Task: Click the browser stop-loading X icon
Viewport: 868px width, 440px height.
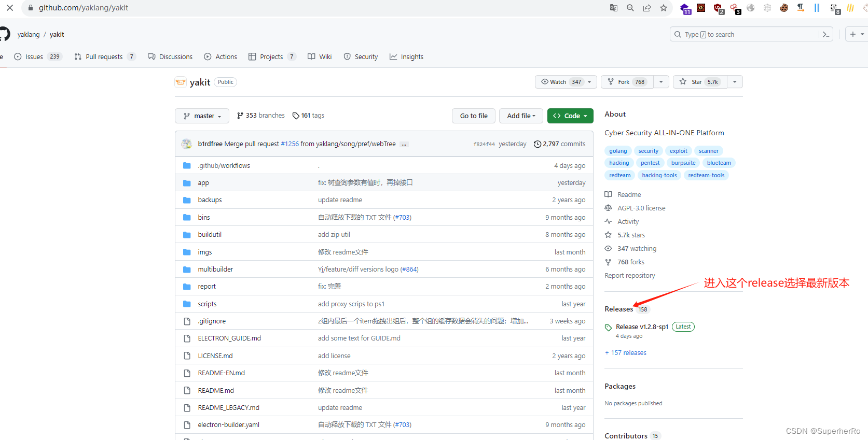Action: 10,8
